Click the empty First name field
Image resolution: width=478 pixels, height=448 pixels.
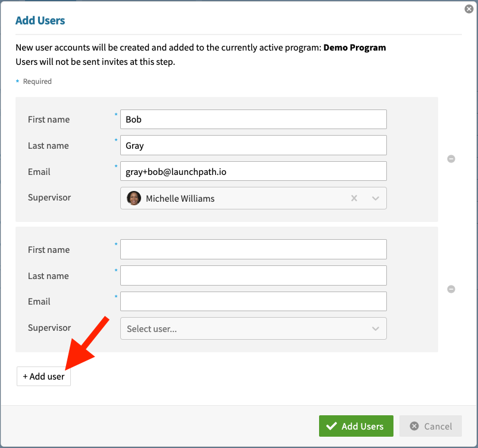(253, 249)
